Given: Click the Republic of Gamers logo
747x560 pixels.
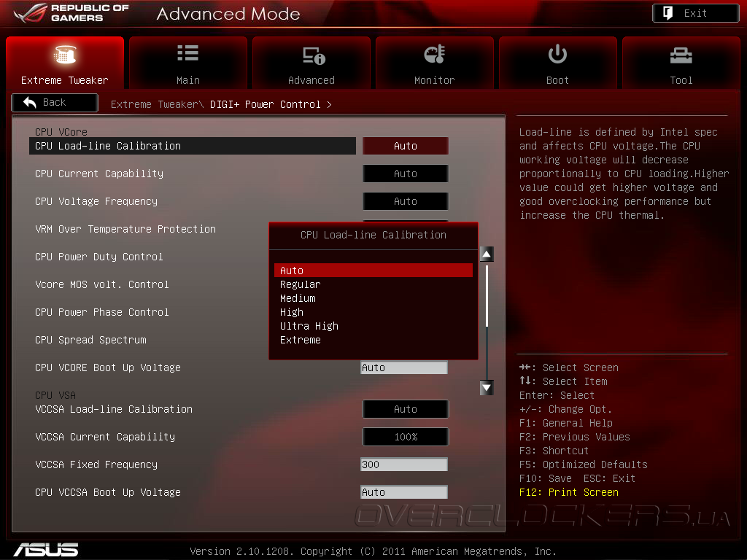Looking at the screenshot, I should [x=71, y=13].
